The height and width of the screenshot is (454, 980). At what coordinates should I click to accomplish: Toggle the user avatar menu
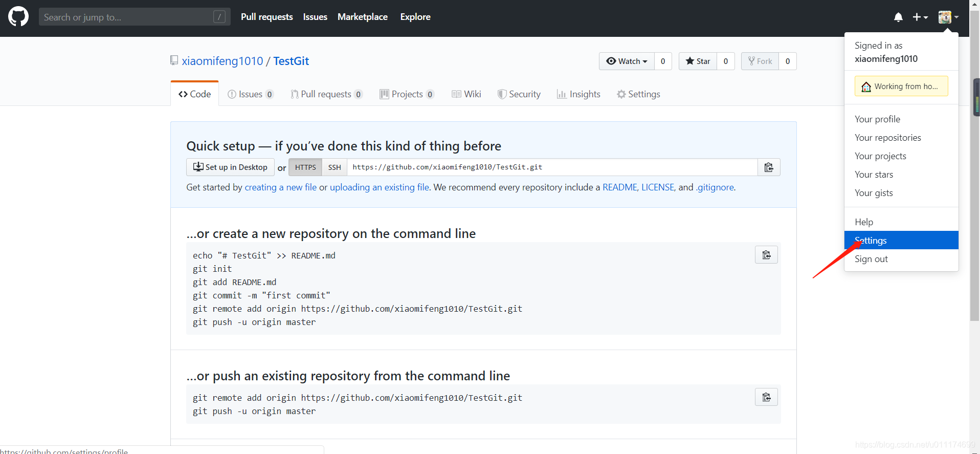coord(948,17)
